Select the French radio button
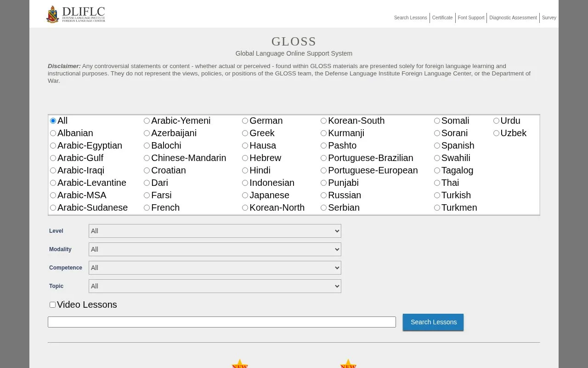 (147, 208)
